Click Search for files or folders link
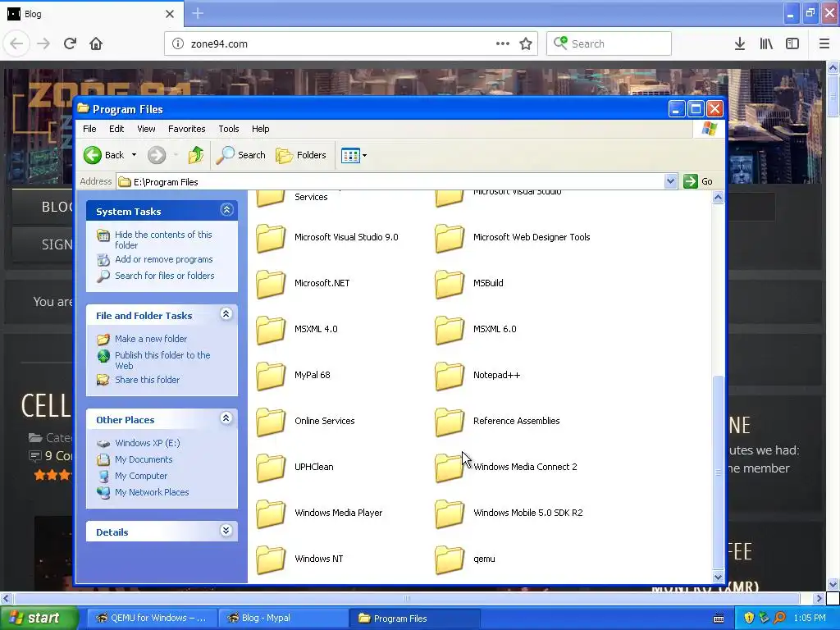This screenshot has height=630, width=840. 164,276
